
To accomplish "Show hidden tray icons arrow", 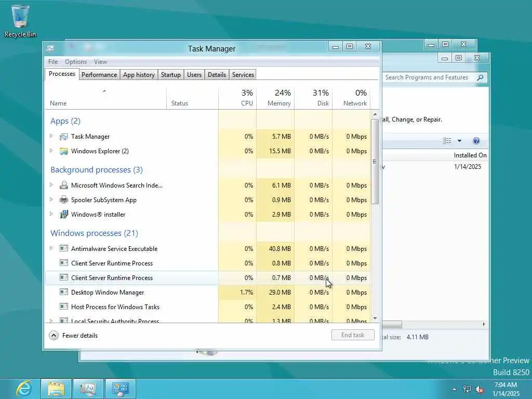I will [x=454, y=389].
